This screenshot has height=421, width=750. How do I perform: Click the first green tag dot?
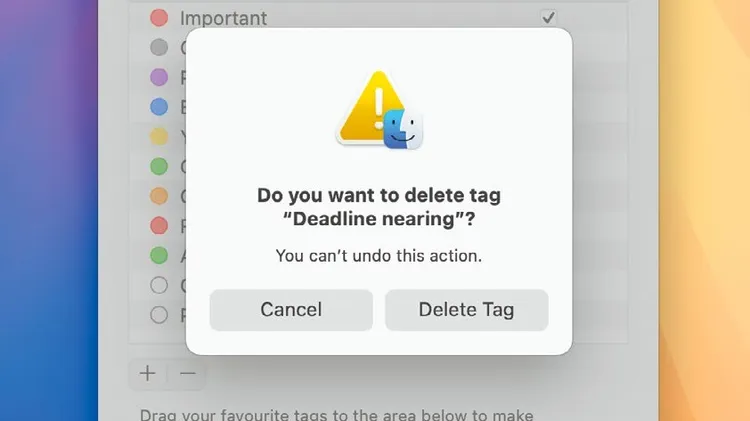[x=159, y=166]
